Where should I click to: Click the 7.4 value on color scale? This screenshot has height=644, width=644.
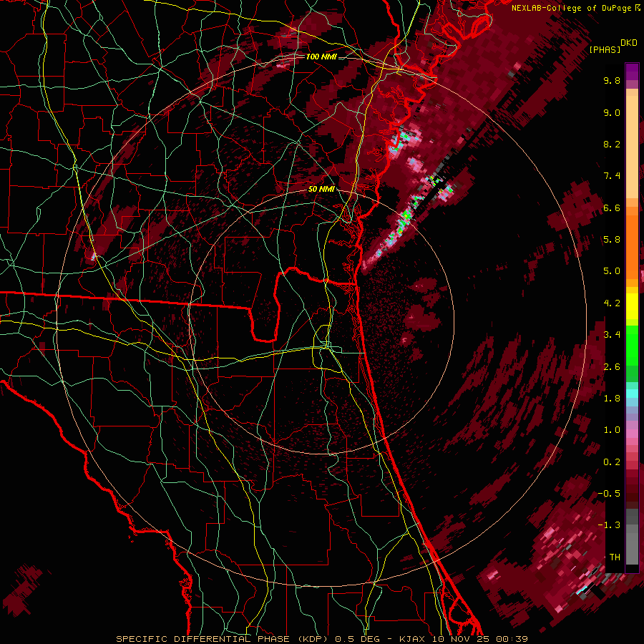pos(612,176)
